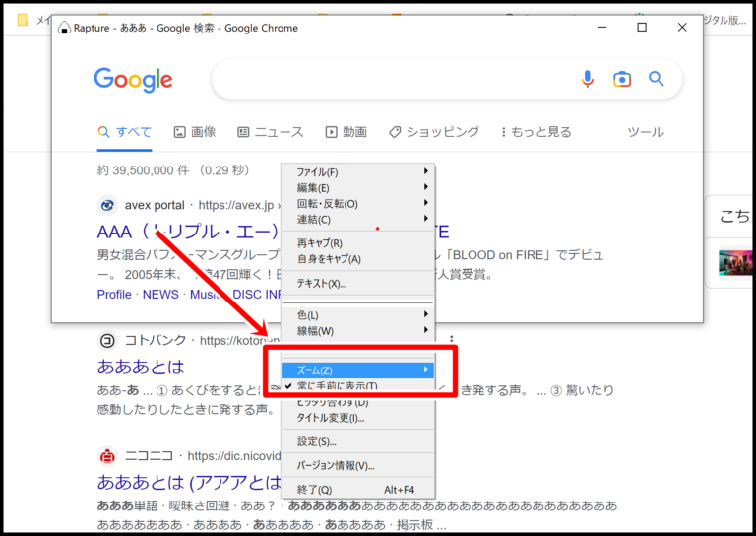756x536 pixels.
Task: Click the ニコニコ favicon icon
Action: tap(107, 456)
